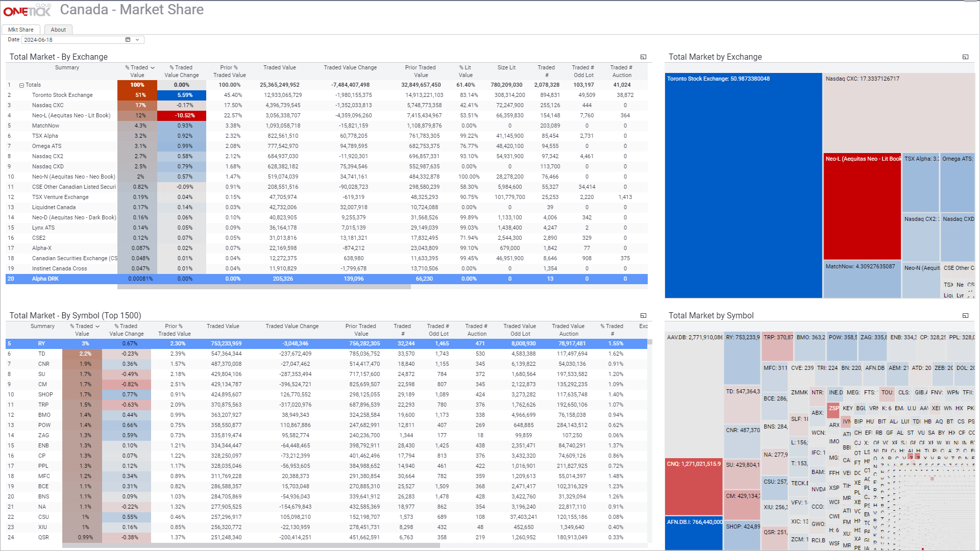Image resolution: width=980 pixels, height=551 pixels.
Task: Select the CNR symbol row
Action: pyautogui.click(x=327, y=364)
